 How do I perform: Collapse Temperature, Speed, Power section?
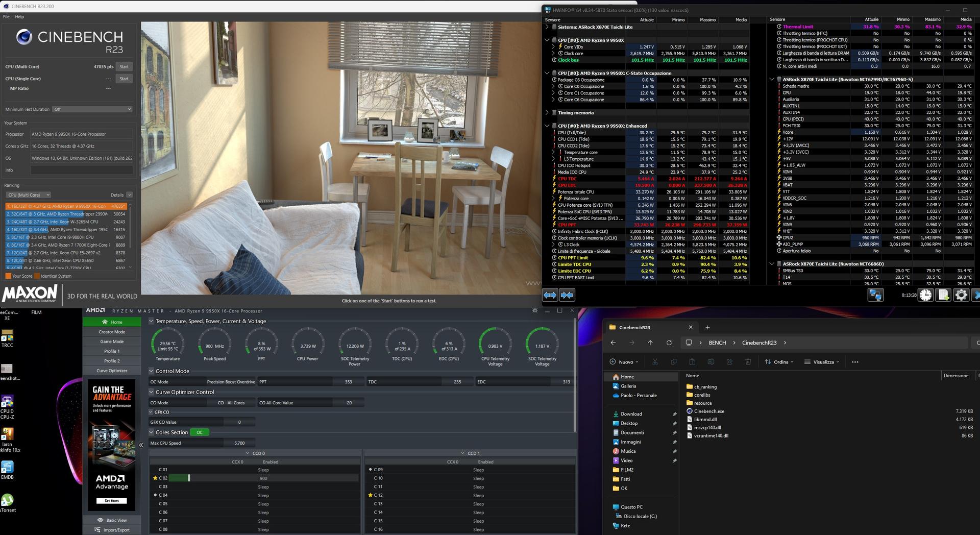click(x=151, y=321)
